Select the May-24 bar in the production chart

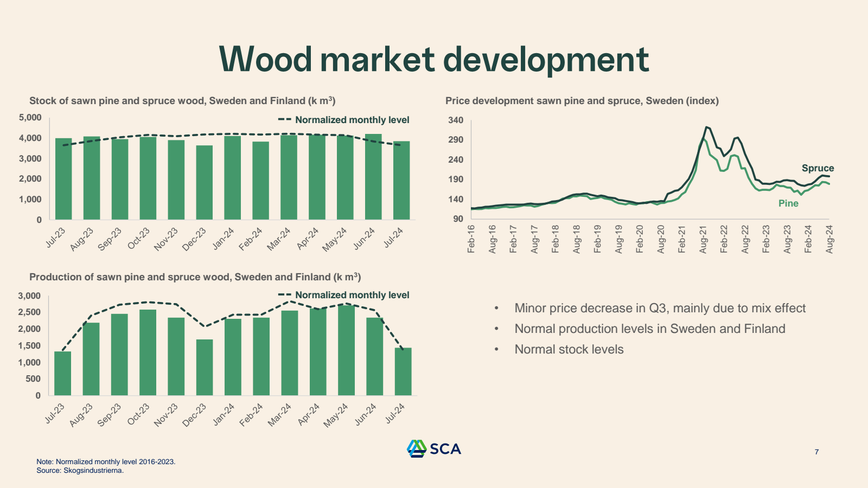346,350
